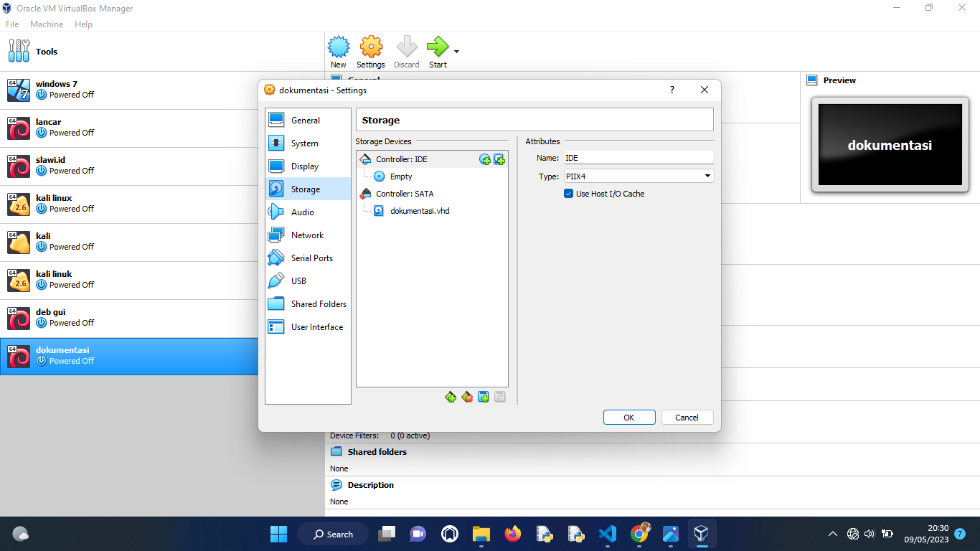980x551 pixels.
Task: Click the add hard disk icon on IDE controller
Action: 499,159
